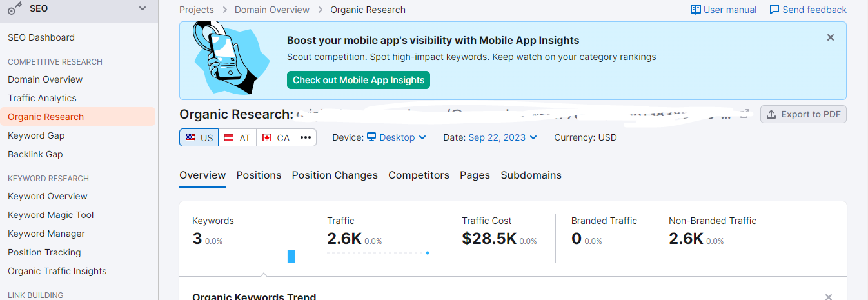Viewport: 868px width, 300px height.
Task: Click the Traffic trend line marker
Action: pyautogui.click(x=428, y=253)
